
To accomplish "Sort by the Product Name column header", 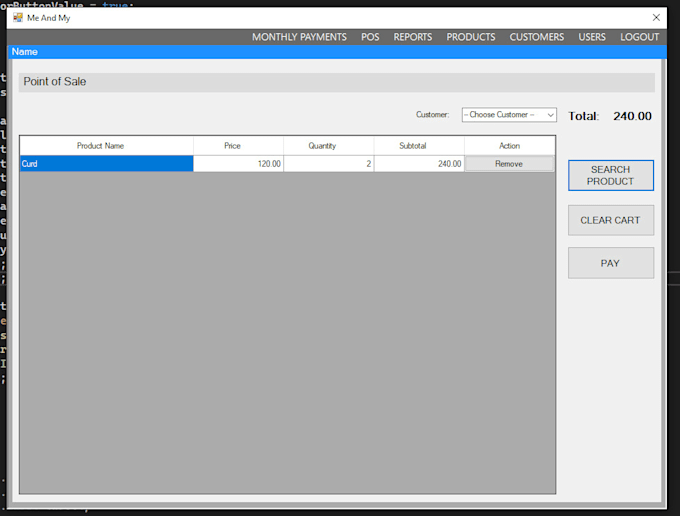I will 107,146.
